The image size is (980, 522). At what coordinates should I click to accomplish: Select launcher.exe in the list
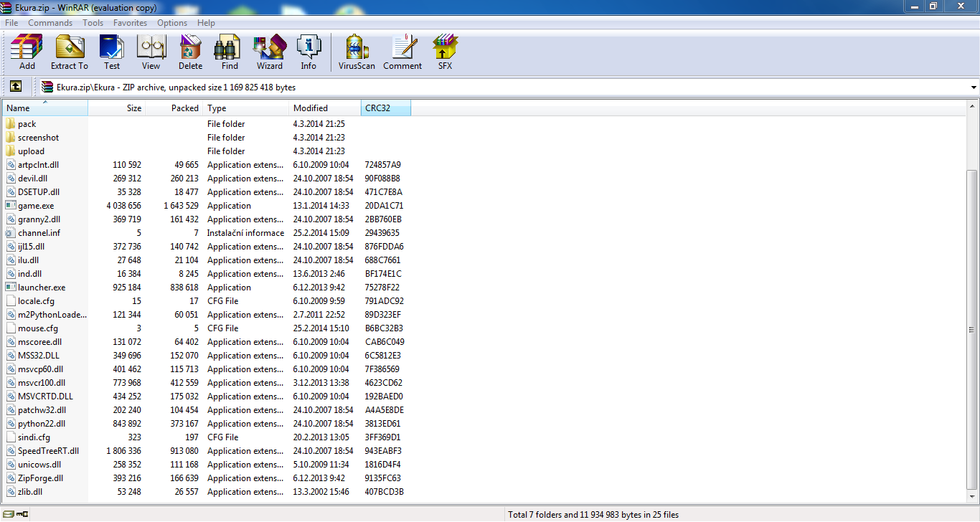pyautogui.click(x=42, y=288)
